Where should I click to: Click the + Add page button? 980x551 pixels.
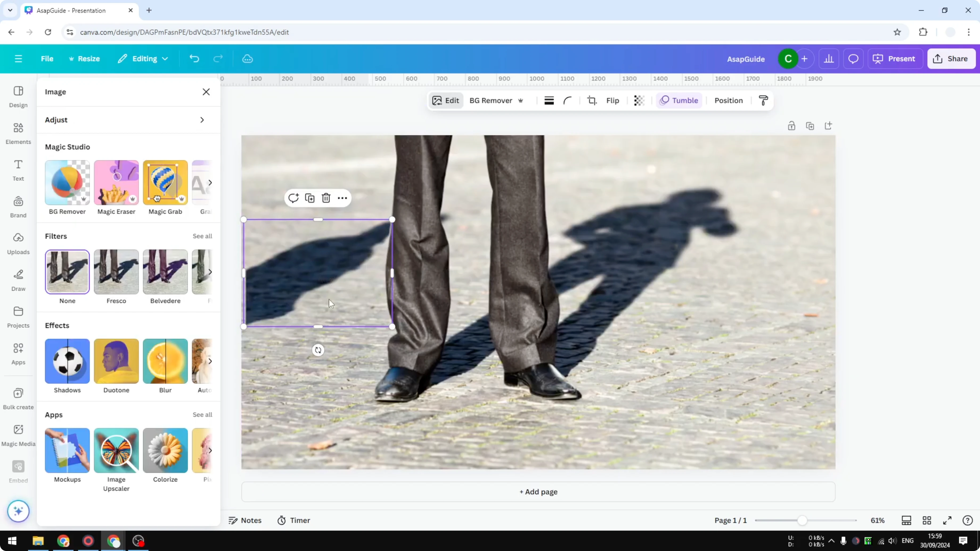click(538, 492)
